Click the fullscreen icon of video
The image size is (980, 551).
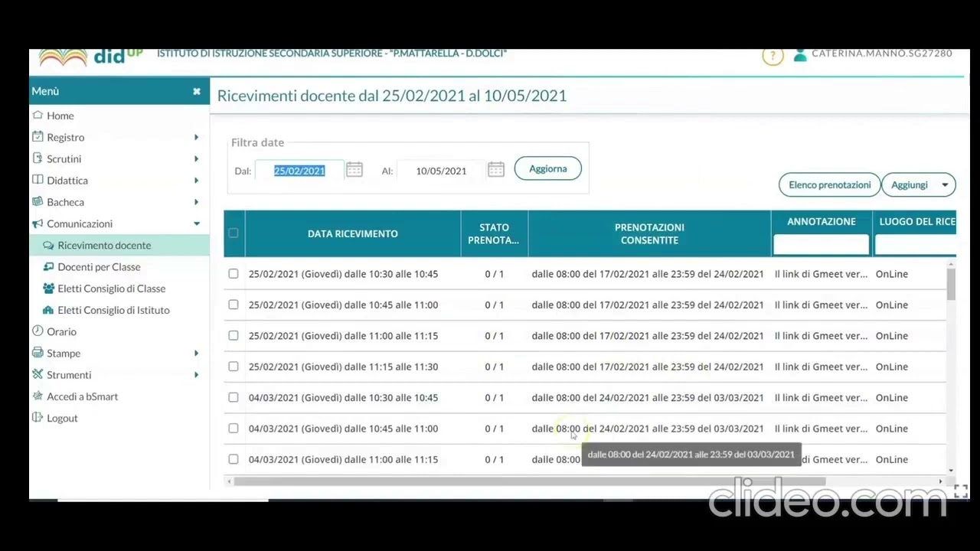point(961,491)
